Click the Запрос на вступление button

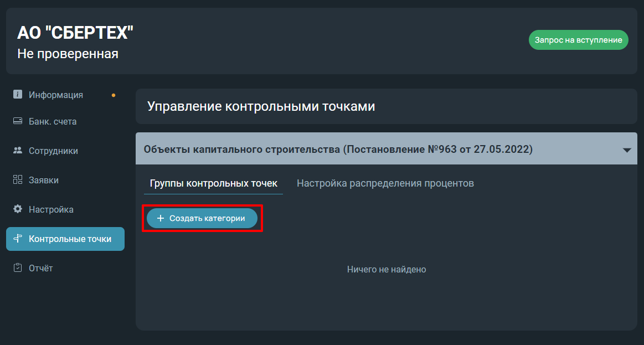pos(578,40)
